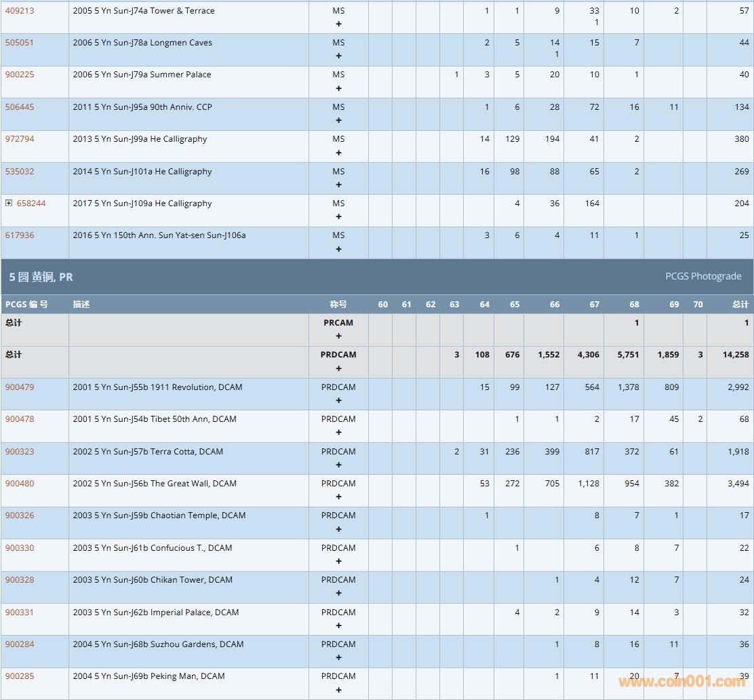
Task: Expand plus under MS for Summer Palace row
Action: point(338,88)
